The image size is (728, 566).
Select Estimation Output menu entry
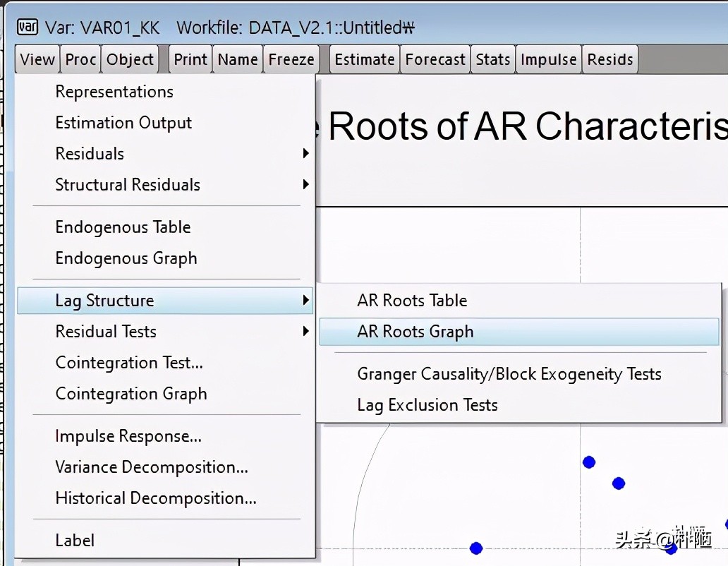165,123
